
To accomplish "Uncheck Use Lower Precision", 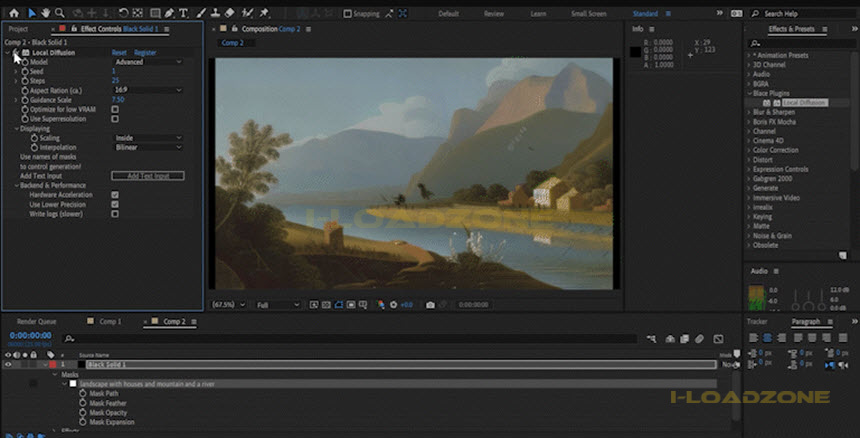I will (115, 204).
